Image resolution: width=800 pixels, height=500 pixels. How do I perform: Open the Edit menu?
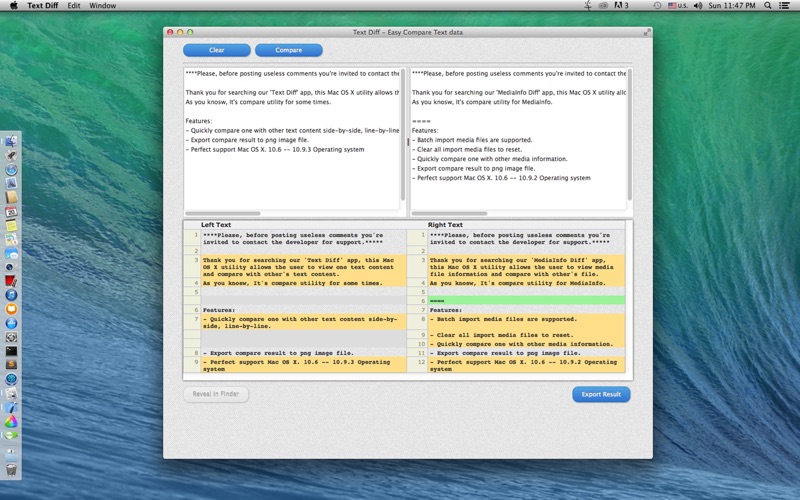coord(74,5)
